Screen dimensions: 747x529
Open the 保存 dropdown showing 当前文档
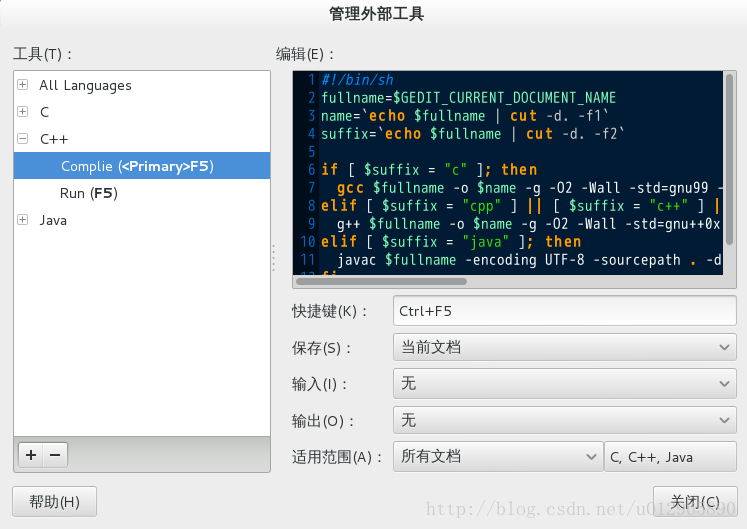coord(565,347)
